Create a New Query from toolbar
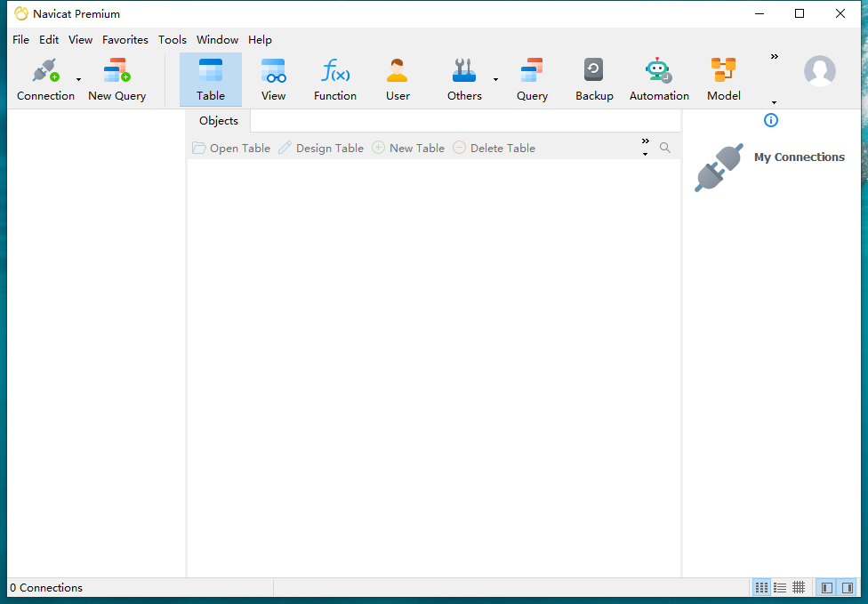 tap(117, 79)
